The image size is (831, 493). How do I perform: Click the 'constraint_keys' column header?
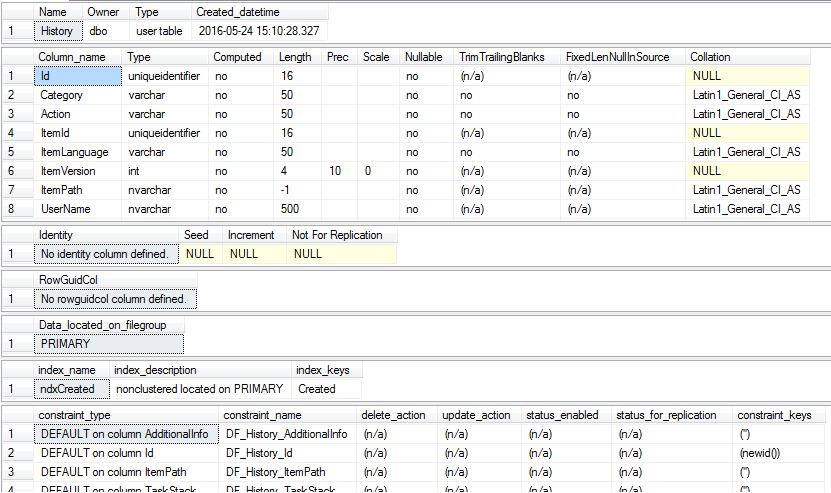click(x=781, y=415)
